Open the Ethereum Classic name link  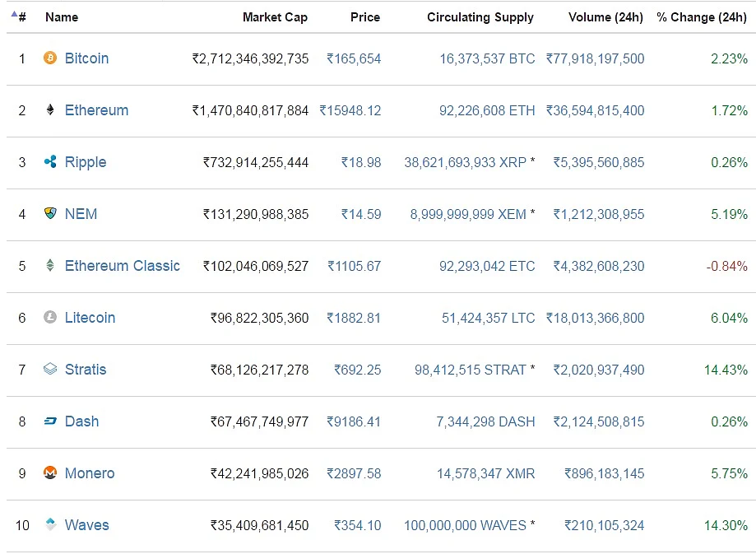123,266
